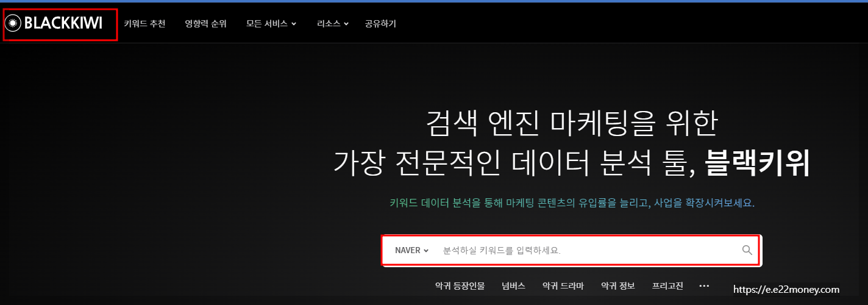Open the 영향력 순위 menu item

tap(206, 24)
